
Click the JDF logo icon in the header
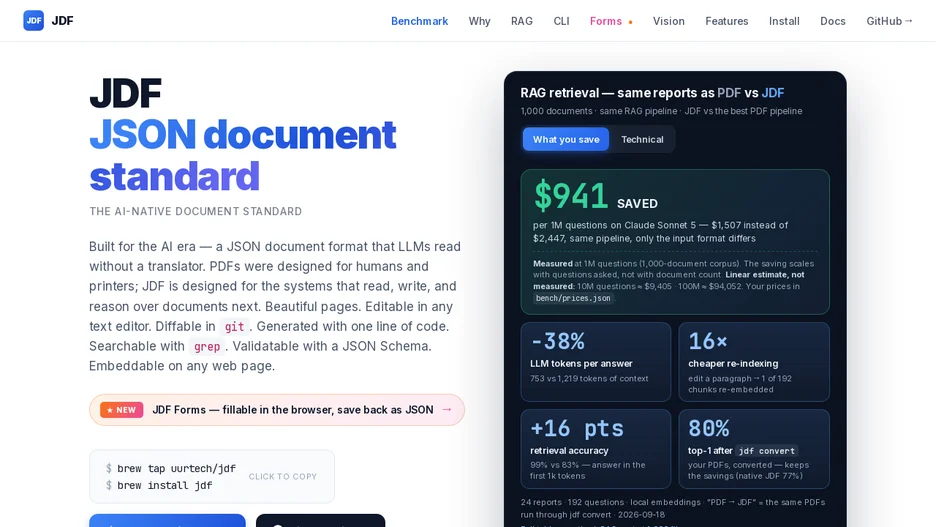[x=33, y=20]
